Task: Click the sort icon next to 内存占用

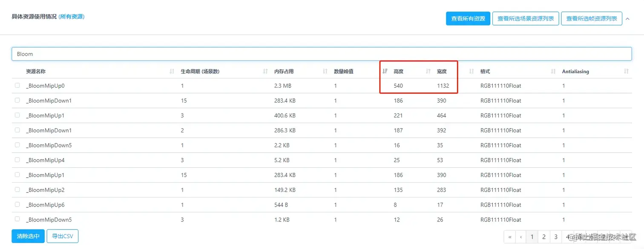Action: coord(326,71)
